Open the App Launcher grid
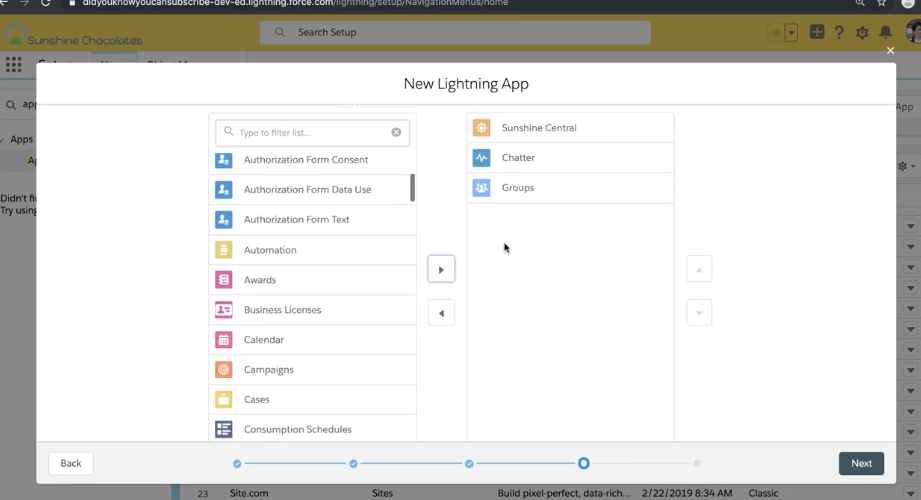The image size is (921, 500). pos(14,64)
